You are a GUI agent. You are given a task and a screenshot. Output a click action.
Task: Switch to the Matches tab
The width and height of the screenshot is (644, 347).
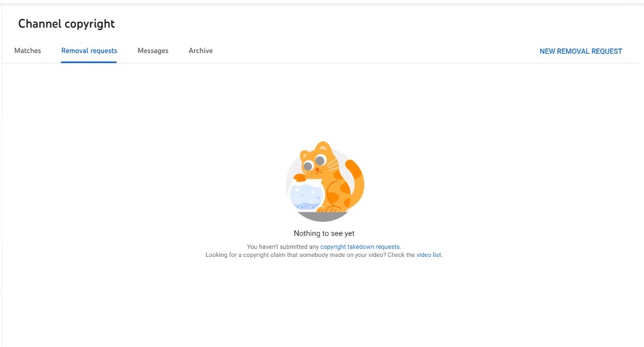tap(28, 51)
